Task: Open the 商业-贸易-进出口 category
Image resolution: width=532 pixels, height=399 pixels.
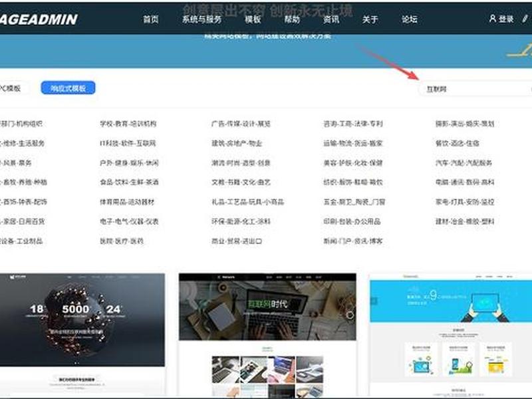Action: [237, 241]
